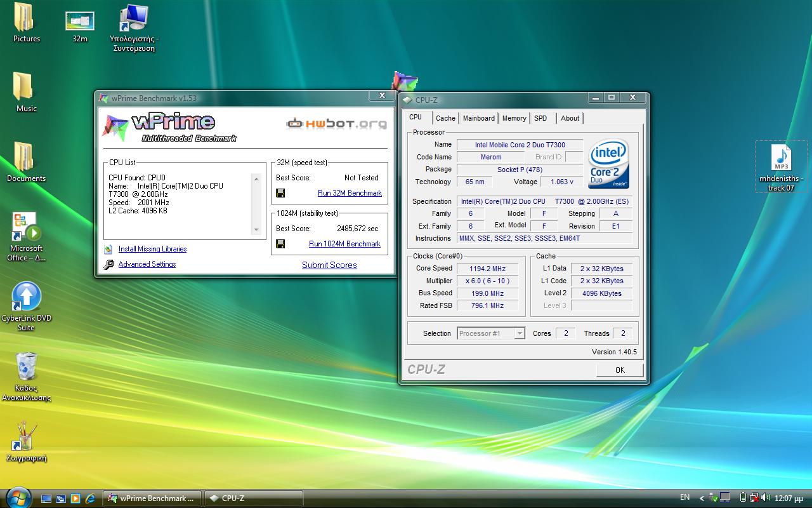Click the Core Speed value 1194.2 MHz

(x=487, y=269)
